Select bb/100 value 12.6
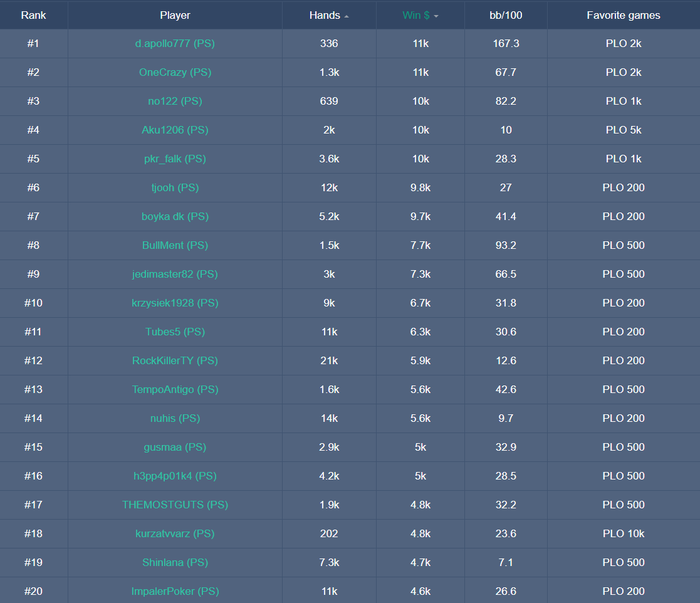Viewport: 700px width, 603px height. click(x=506, y=361)
